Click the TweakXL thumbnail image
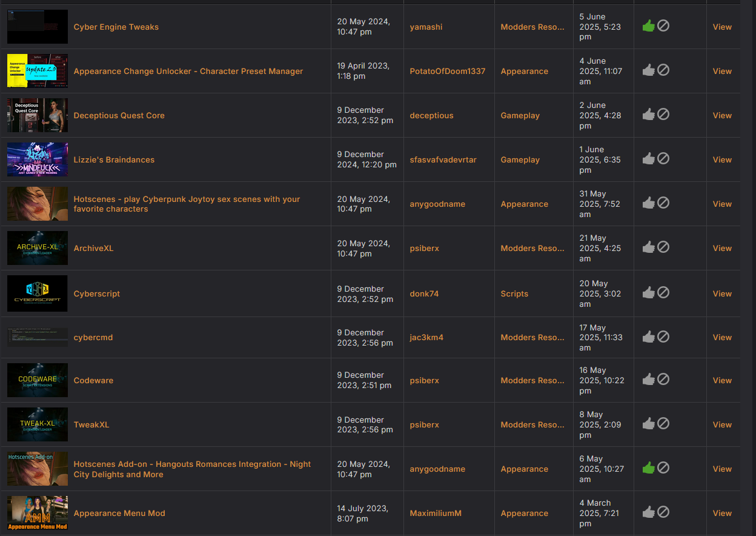Viewport: 756px width, 536px height. click(x=38, y=424)
